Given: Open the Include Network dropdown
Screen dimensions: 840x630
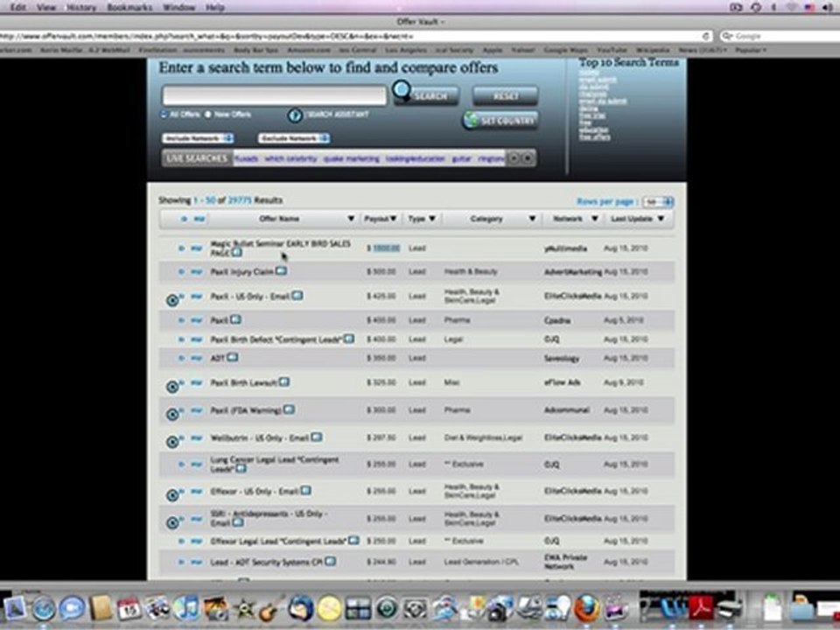Looking at the screenshot, I should 198,138.
